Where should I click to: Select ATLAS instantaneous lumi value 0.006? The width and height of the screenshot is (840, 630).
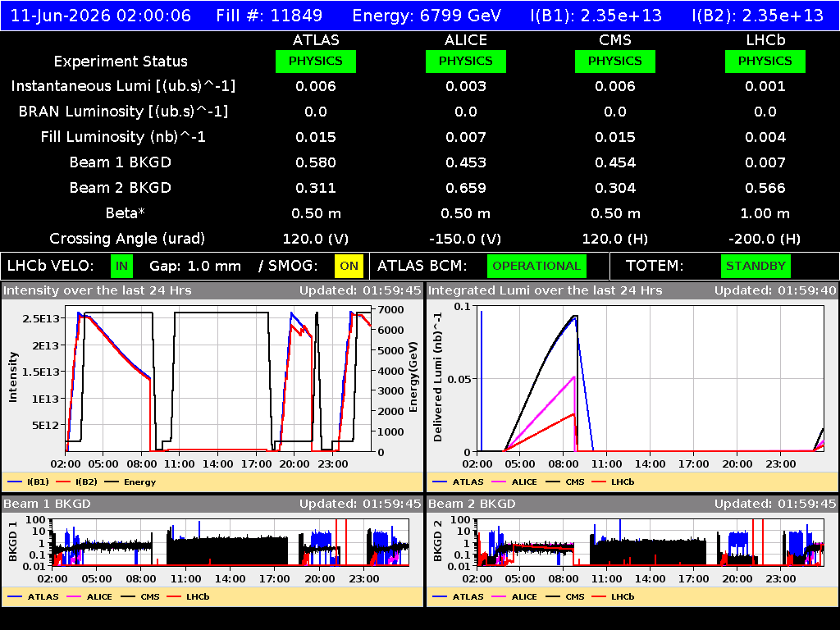coord(316,86)
